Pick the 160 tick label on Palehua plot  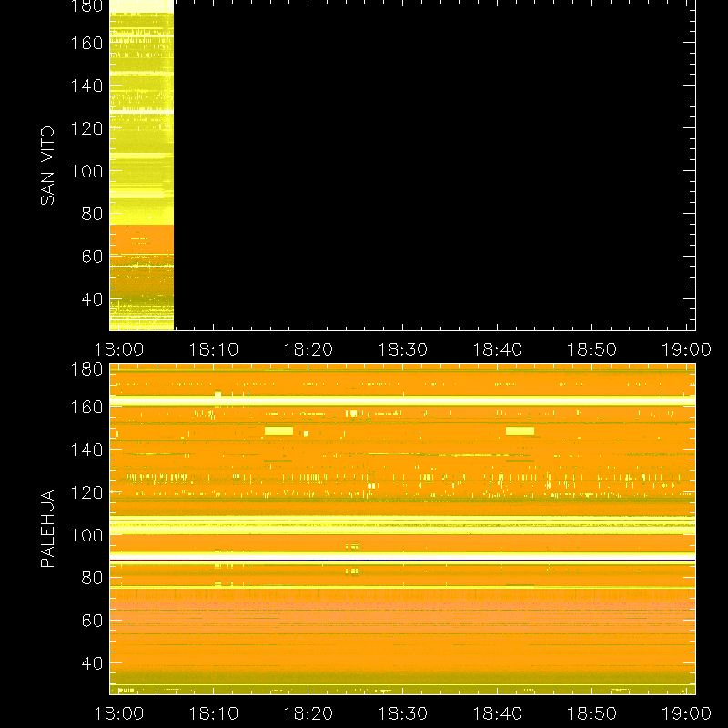86,407
